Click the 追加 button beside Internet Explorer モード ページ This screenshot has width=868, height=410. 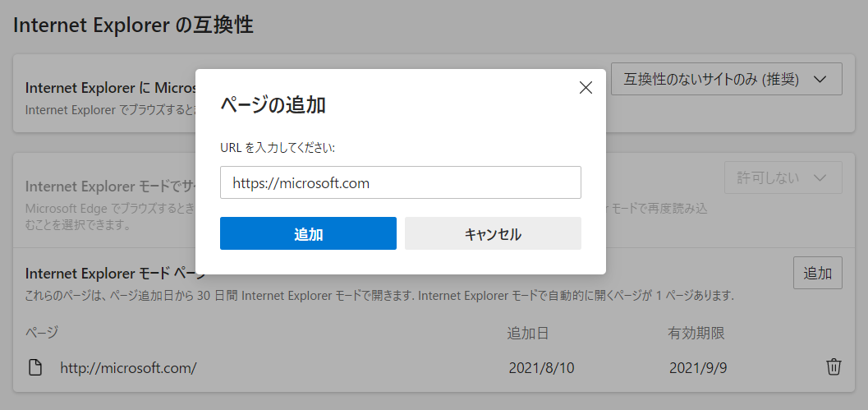tap(817, 273)
